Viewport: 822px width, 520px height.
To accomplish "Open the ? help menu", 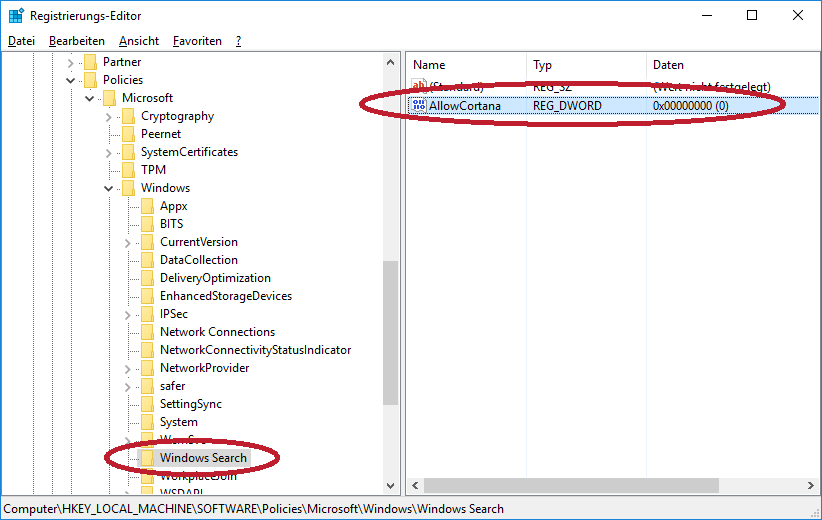I will coord(239,41).
